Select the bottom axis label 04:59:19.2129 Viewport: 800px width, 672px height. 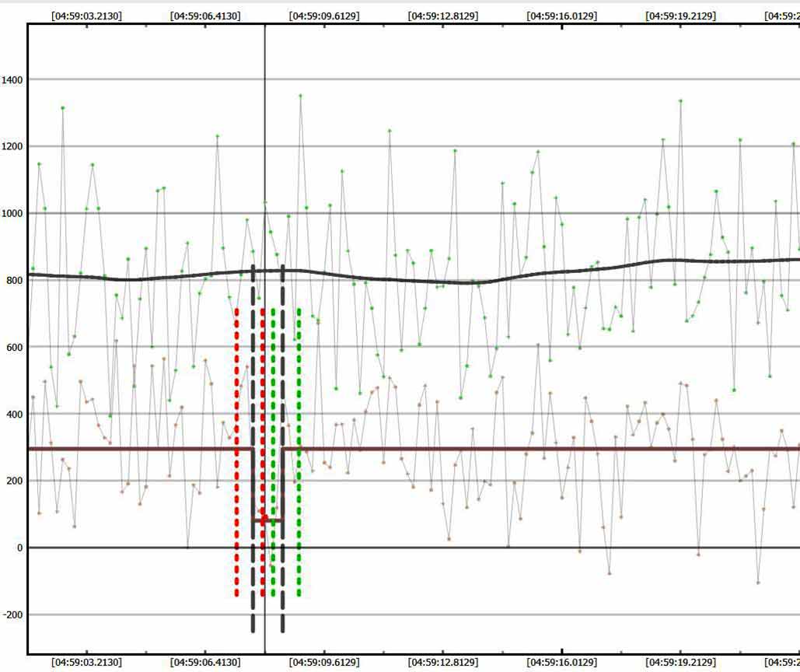click(x=680, y=662)
